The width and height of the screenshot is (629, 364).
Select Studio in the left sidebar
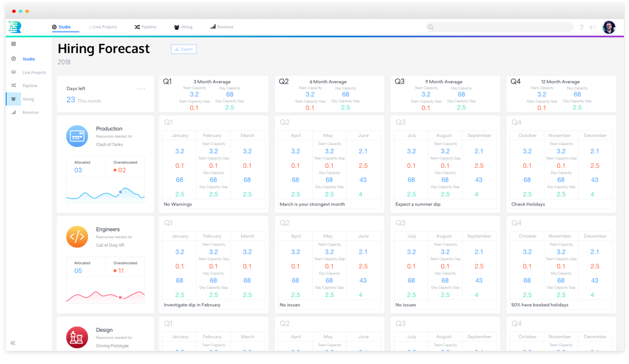pyautogui.click(x=29, y=59)
